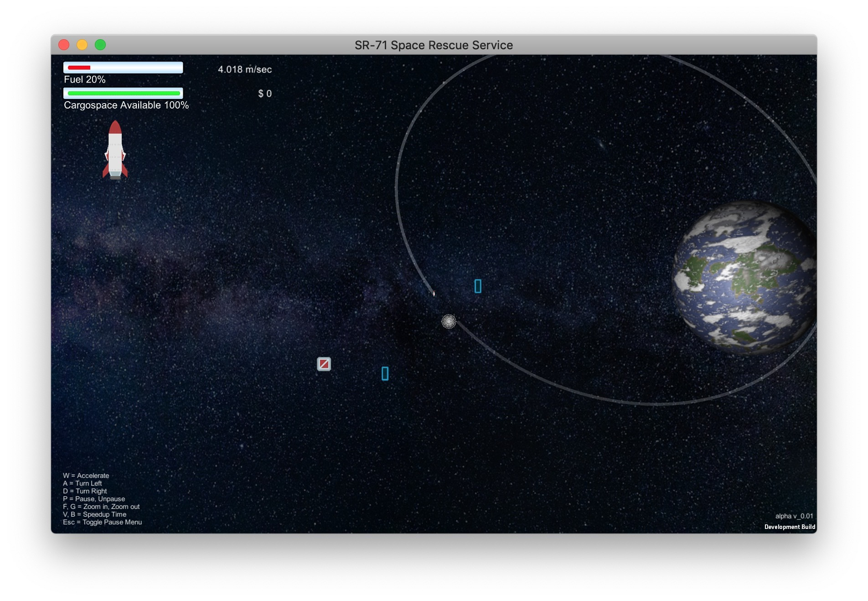
Task: Select the red striped cargo crate
Action: (x=324, y=364)
